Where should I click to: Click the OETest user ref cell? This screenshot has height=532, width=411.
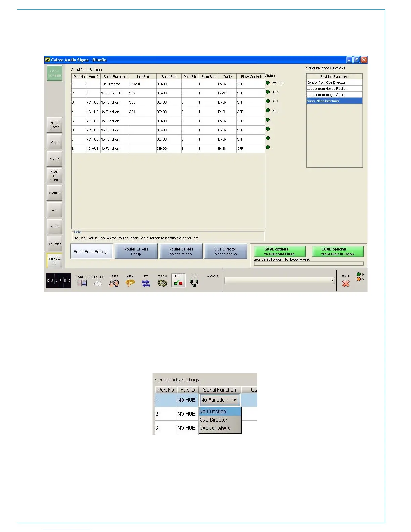tap(142, 84)
